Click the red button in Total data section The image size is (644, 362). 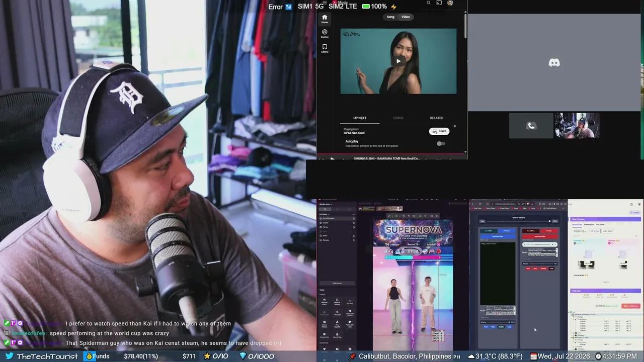631,306
